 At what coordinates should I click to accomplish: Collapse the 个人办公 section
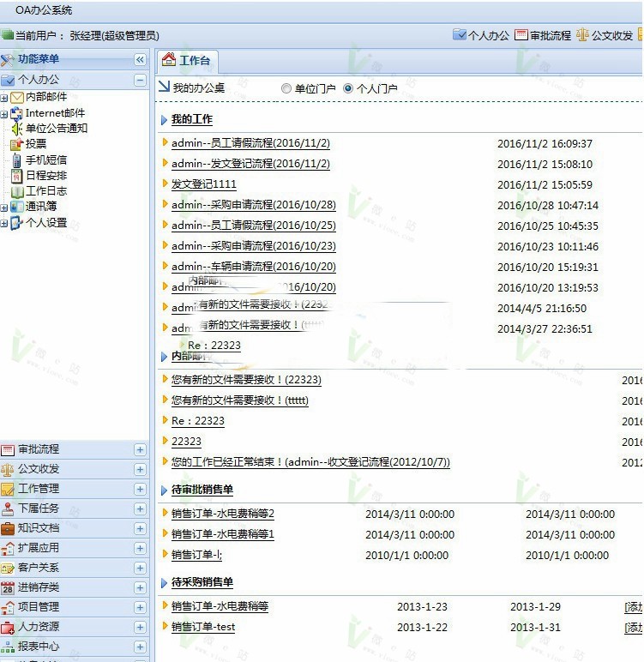[140, 80]
